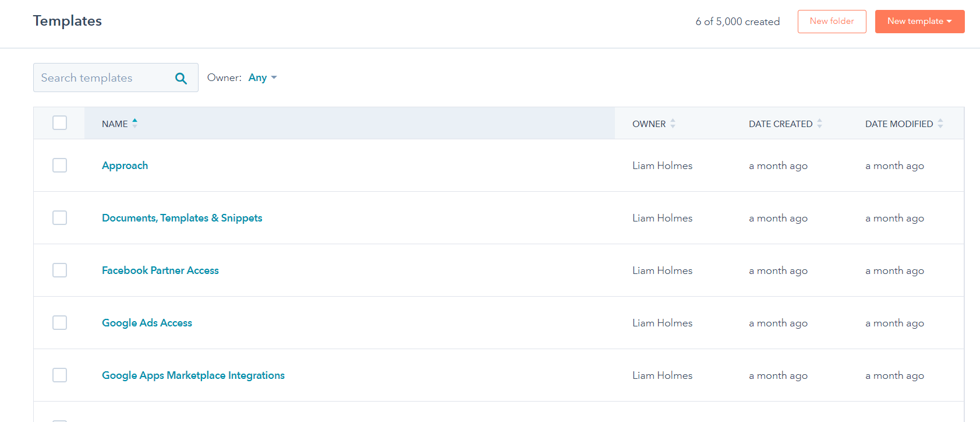Check the Google Apps Marketplace Integrations box
Screen dimensions: 980x422
coord(59,375)
